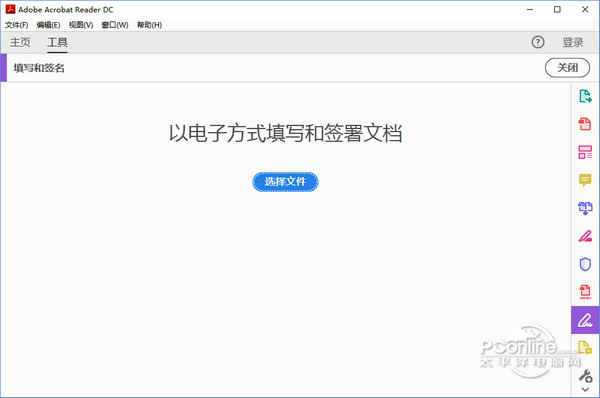Viewport: 600px width, 398px height.
Task: Open the pink Redact pen tool icon
Action: point(585,236)
